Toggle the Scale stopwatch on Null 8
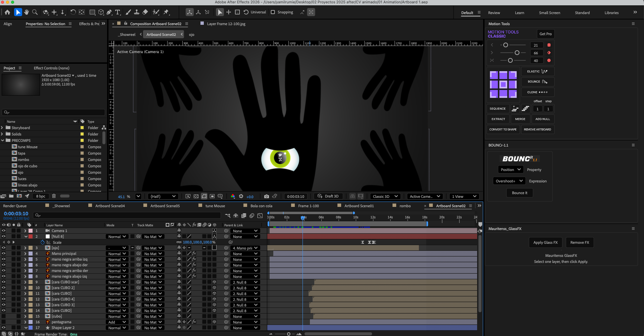This screenshot has width=644, height=336. coord(43,242)
